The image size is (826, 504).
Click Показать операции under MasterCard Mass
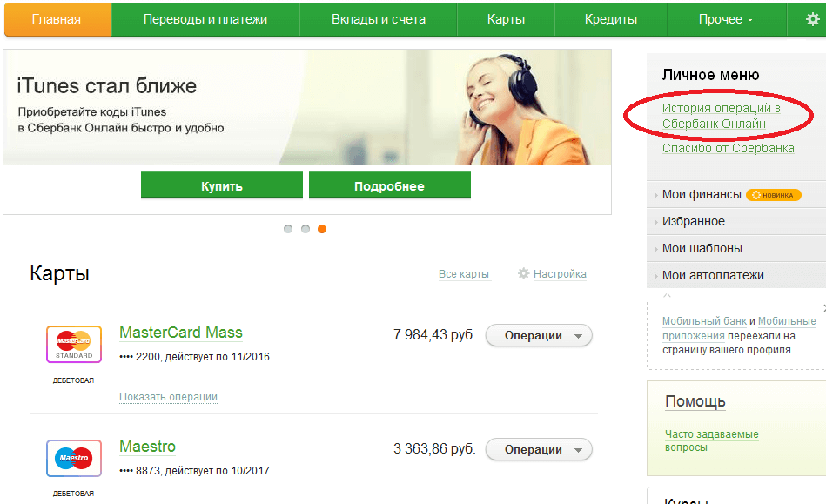[168, 397]
